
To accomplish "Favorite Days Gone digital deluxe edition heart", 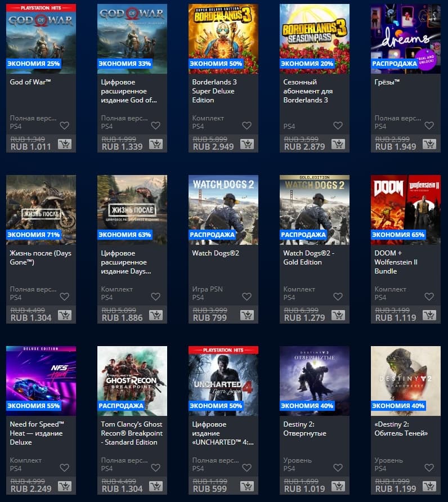I will (x=156, y=297).
